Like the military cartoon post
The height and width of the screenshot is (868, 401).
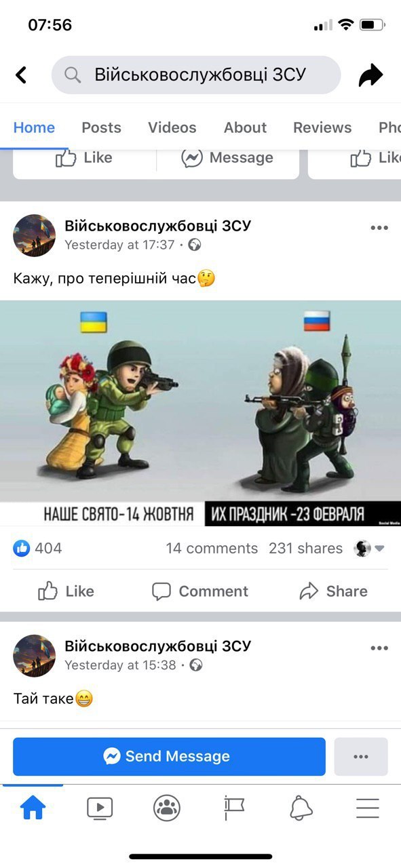(x=66, y=591)
